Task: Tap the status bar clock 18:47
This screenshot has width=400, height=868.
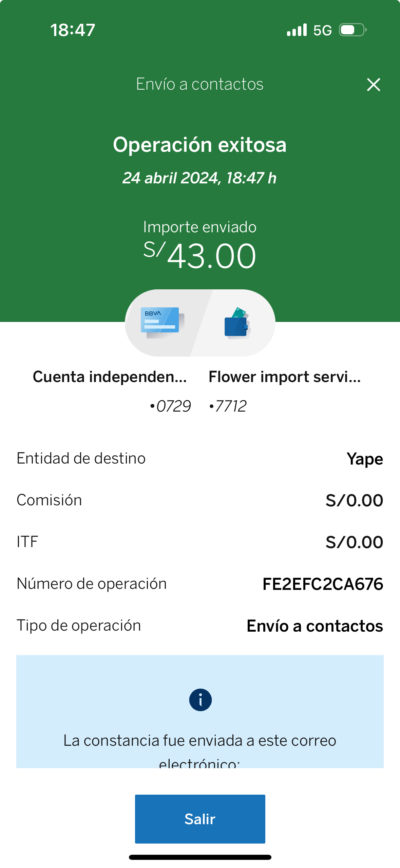Action: [73, 30]
